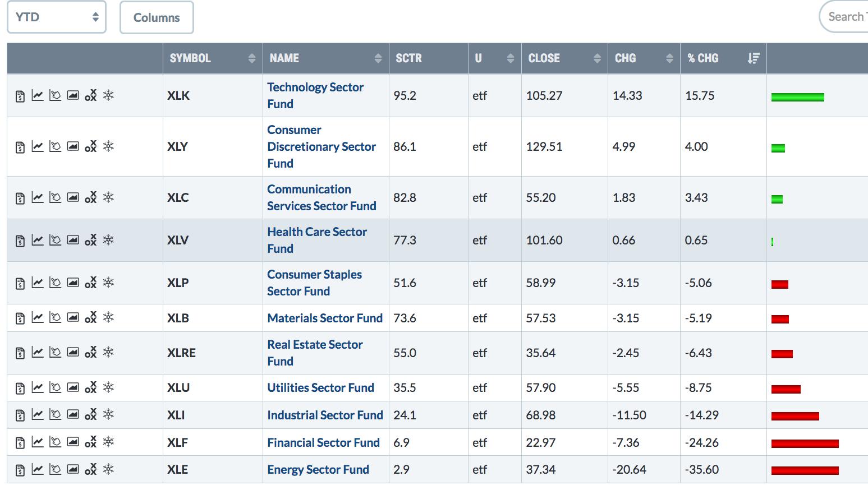Open the YTD period dropdown
The image size is (868, 490).
coord(57,17)
